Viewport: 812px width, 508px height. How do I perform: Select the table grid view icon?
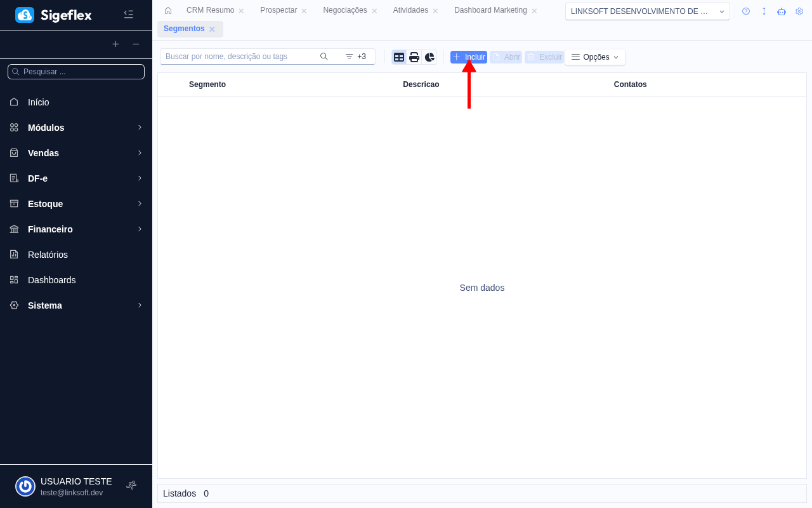(x=399, y=57)
